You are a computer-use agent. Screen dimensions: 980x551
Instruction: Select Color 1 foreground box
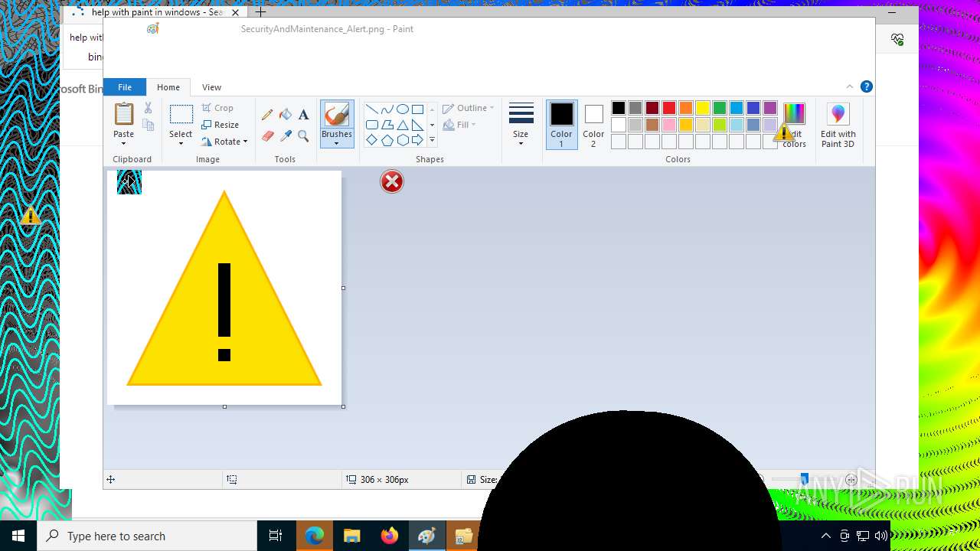tap(561, 124)
